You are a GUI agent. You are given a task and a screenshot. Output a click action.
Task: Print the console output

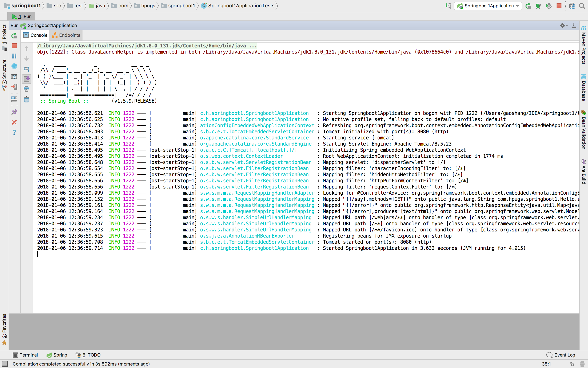[x=27, y=89]
